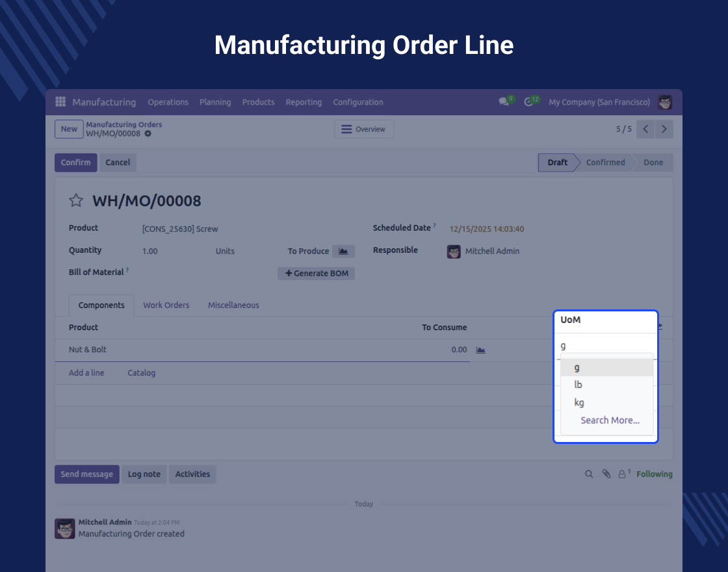Open forecast chart icon on Nut & Bolt line

pyautogui.click(x=480, y=350)
